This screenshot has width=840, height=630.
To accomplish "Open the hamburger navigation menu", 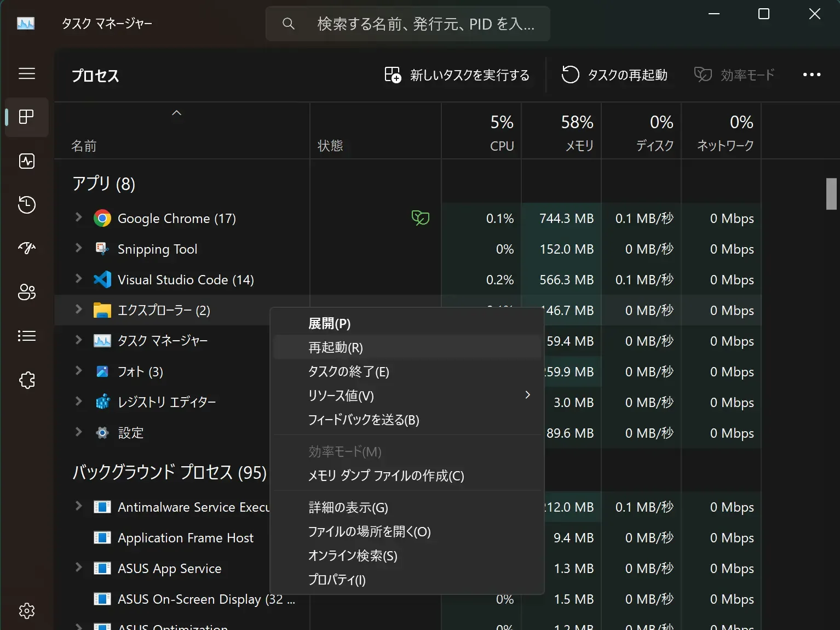I will [27, 74].
